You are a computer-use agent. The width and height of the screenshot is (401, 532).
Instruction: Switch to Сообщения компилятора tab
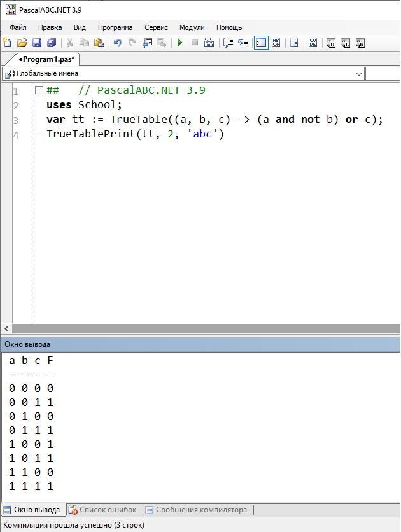click(x=197, y=510)
